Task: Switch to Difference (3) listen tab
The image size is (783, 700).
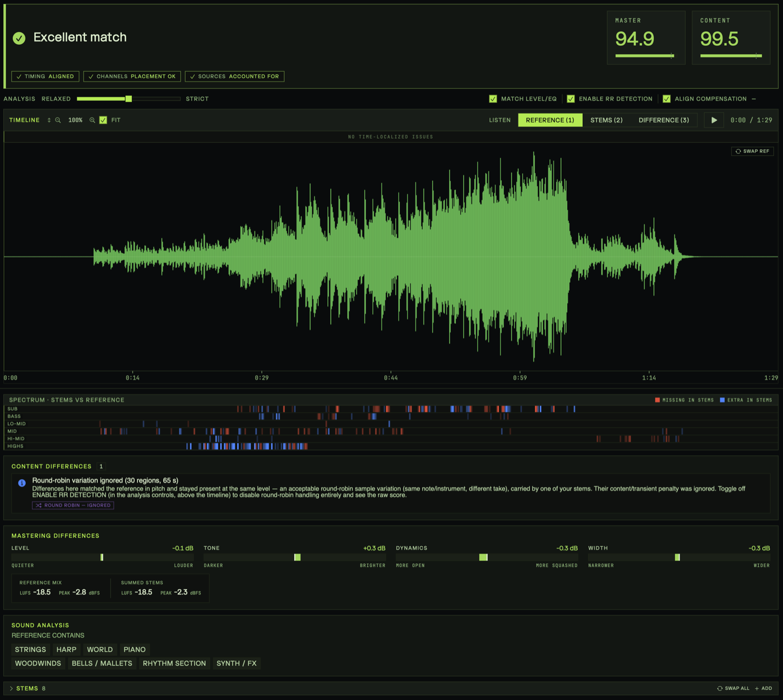Action: (x=664, y=120)
